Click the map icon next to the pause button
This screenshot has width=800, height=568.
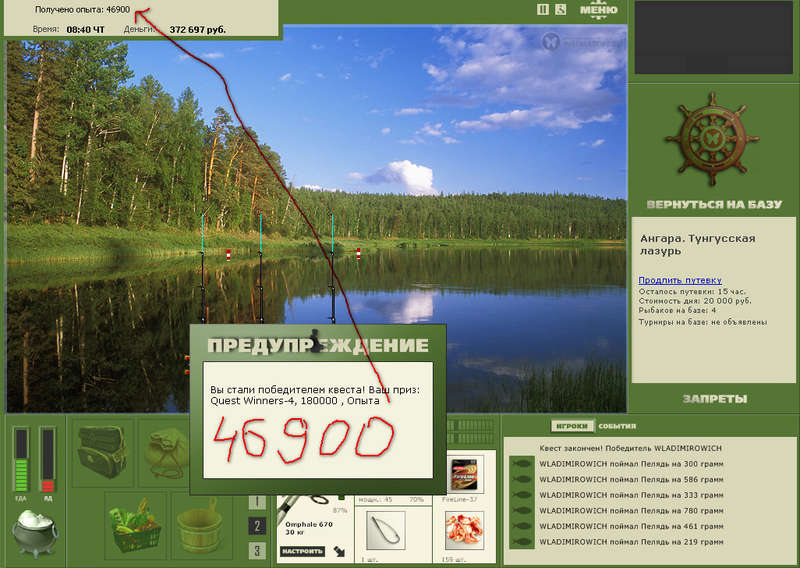[x=561, y=9]
